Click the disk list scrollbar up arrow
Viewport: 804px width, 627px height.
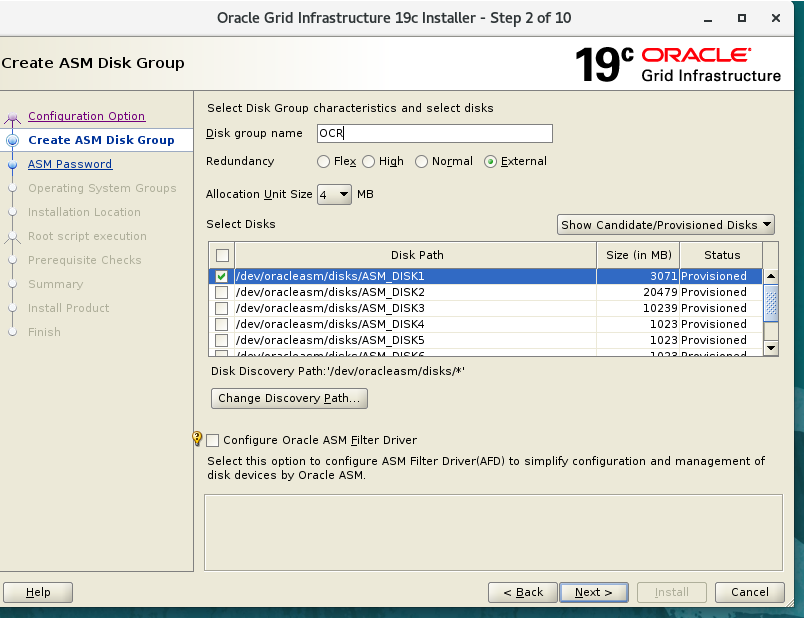click(771, 276)
